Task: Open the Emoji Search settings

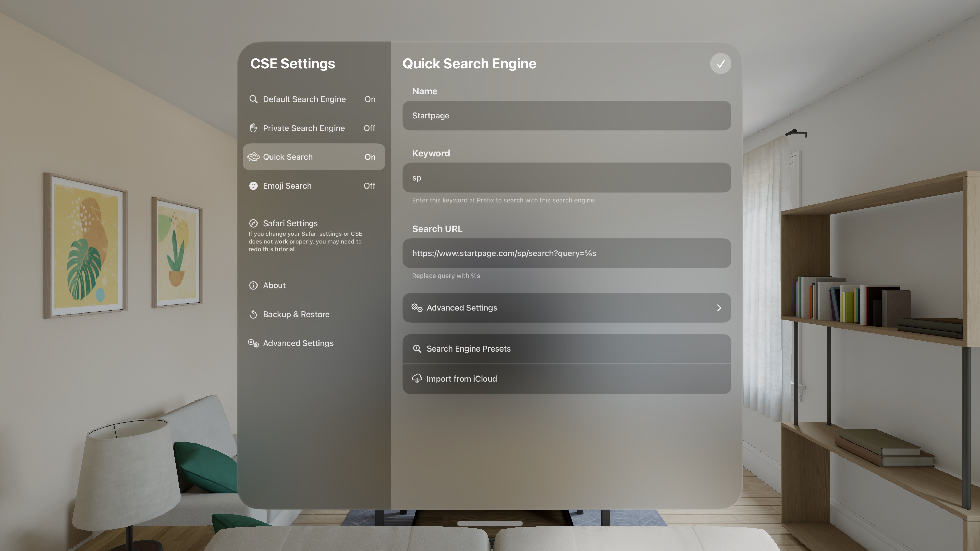Action: click(314, 186)
